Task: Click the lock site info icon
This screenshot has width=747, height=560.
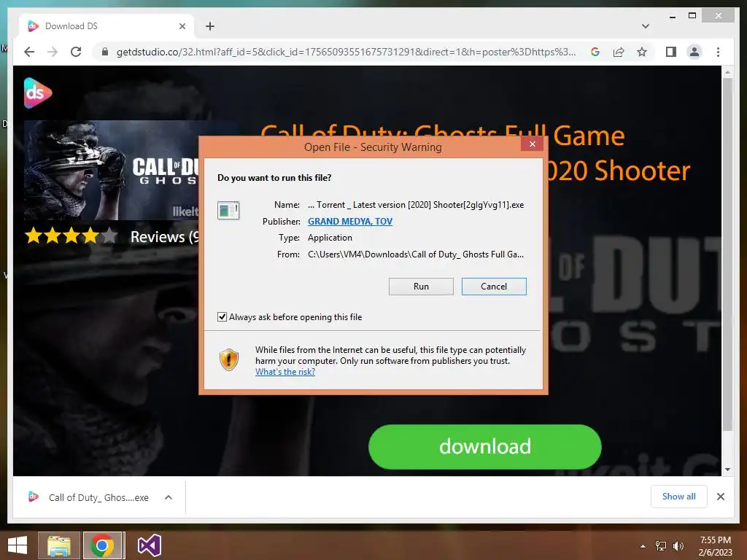Action: (x=105, y=52)
